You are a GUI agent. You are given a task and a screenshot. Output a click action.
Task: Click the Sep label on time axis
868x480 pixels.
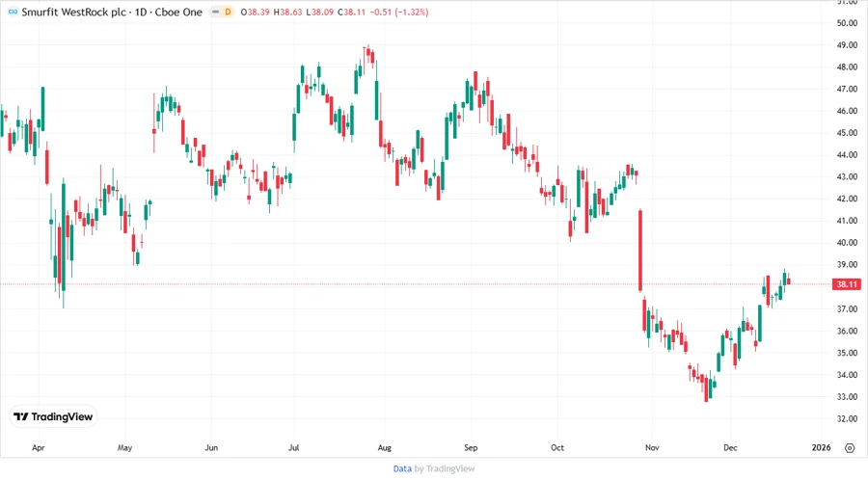(x=471, y=447)
